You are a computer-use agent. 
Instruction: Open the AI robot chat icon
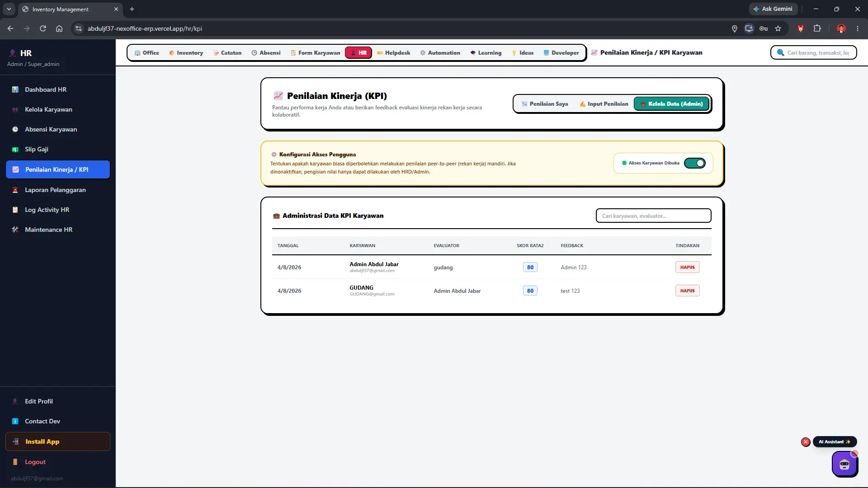[844, 464]
